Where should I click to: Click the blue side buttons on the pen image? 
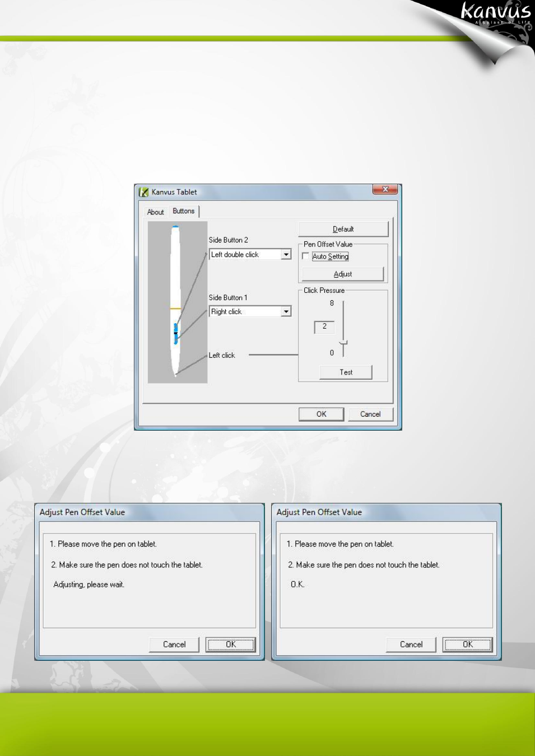coord(176,334)
